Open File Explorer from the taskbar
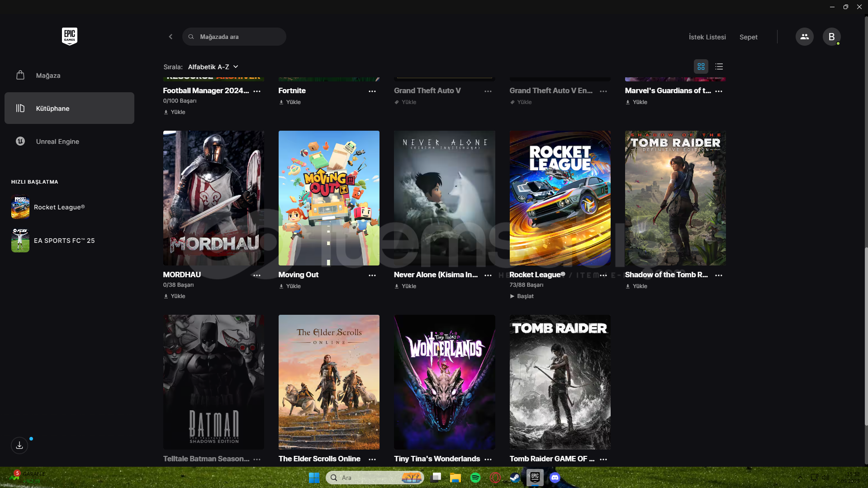This screenshot has height=488, width=868. tap(455, 478)
